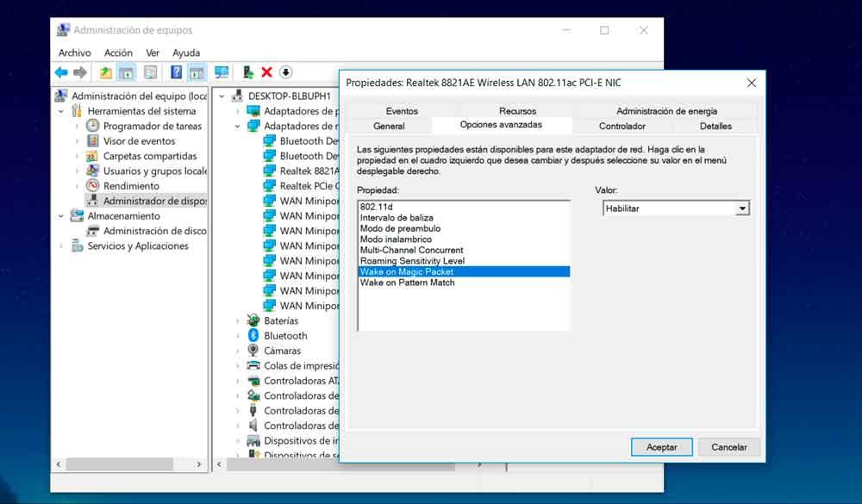The width and height of the screenshot is (862, 504).
Task: Switch to the General tab
Action: (x=389, y=126)
